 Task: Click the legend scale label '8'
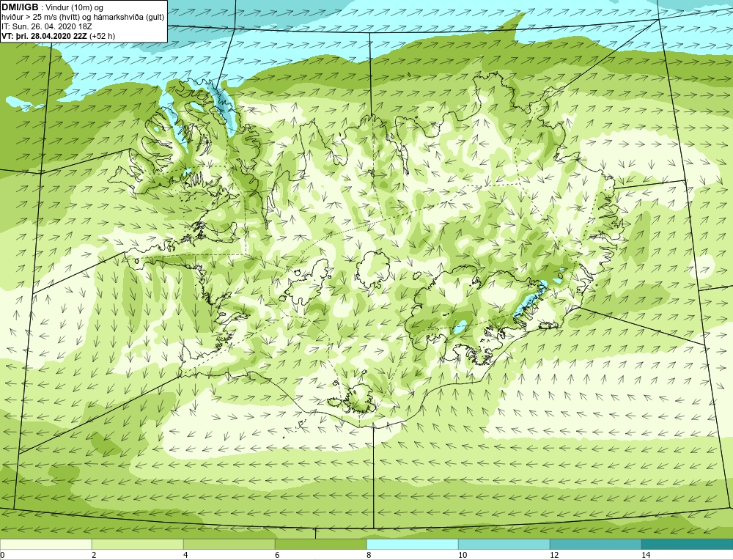tap(369, 555)
